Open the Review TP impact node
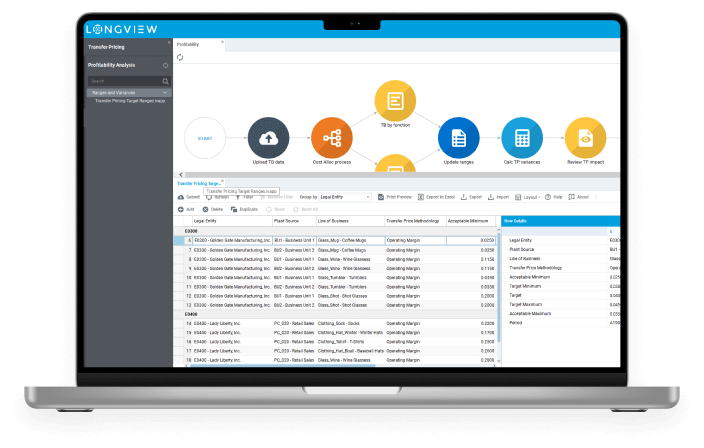Screen dimensions: 704x448 [585, 138]
